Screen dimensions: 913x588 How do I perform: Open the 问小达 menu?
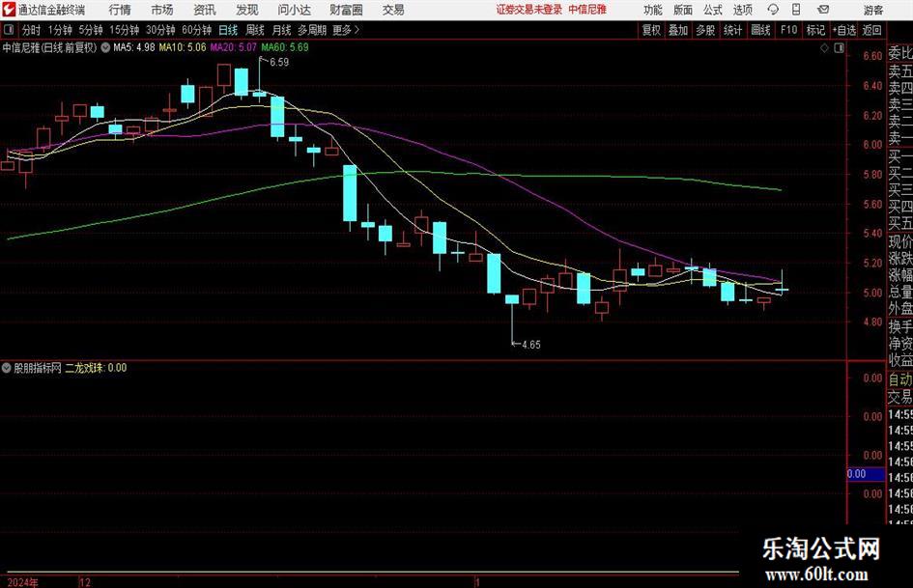294,10
